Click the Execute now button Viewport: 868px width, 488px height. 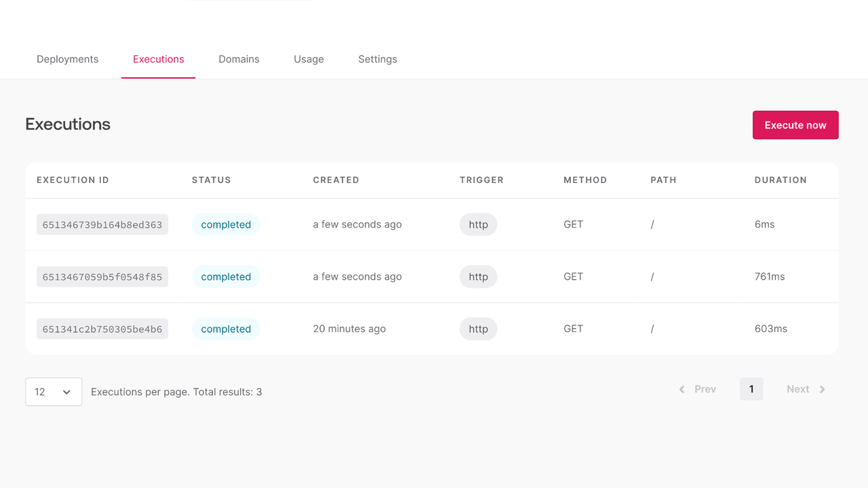795,125
